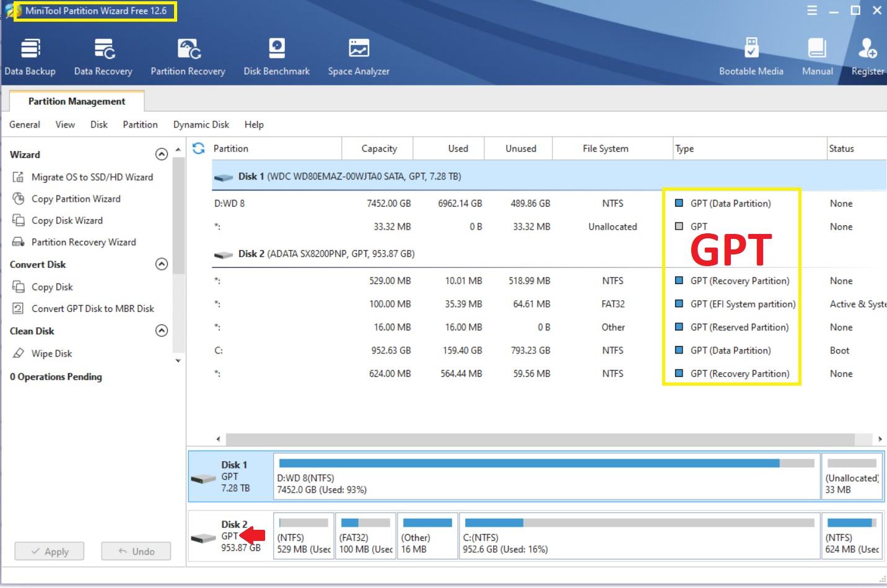Select the D:WD 8 partition row
Screen dimensions: 887x588
tap(549, 204)
